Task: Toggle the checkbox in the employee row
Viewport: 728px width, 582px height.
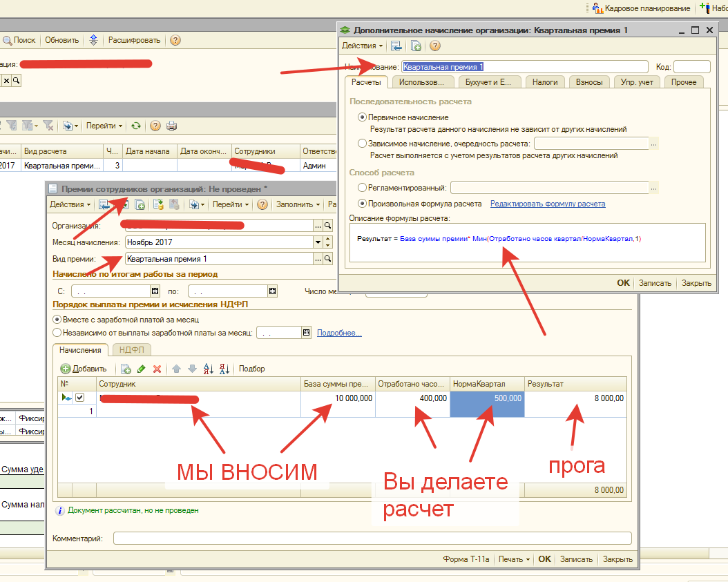Action: [x=79, y=398]
